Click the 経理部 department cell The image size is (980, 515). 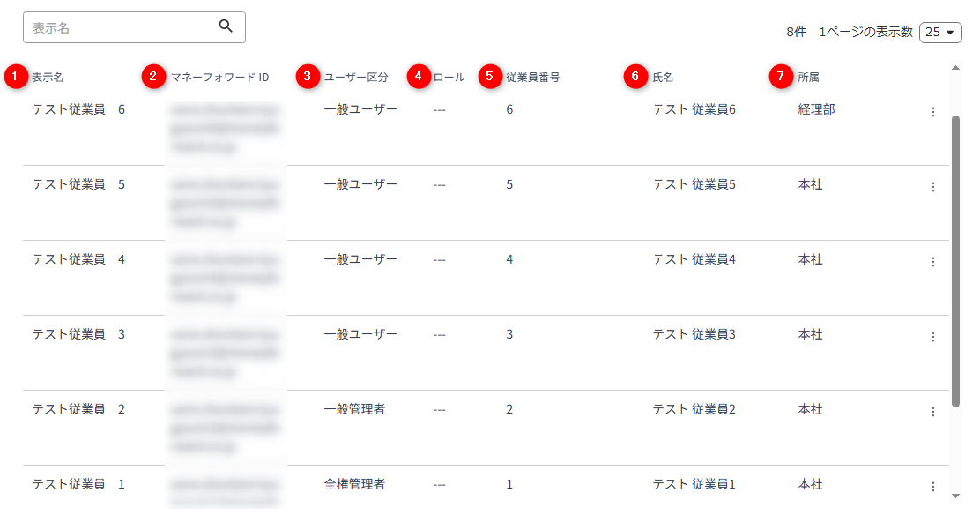[x=816, y=109]
